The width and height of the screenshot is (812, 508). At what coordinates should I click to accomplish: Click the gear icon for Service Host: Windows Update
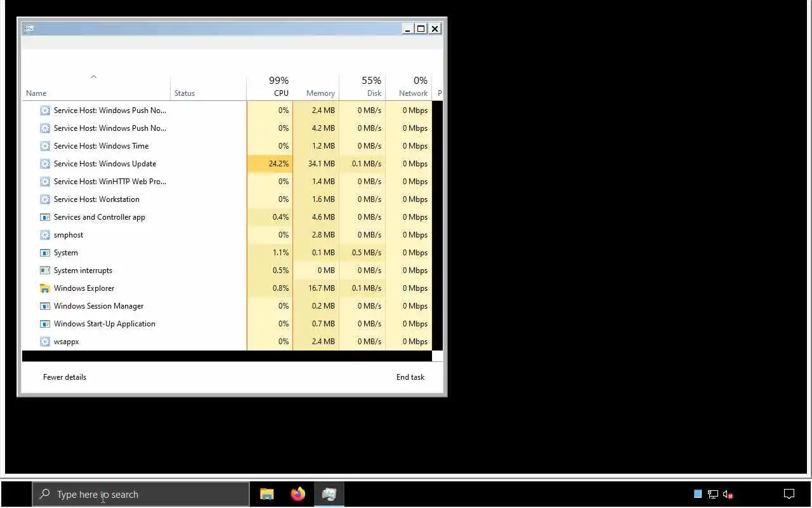click(x=44, y=164)
